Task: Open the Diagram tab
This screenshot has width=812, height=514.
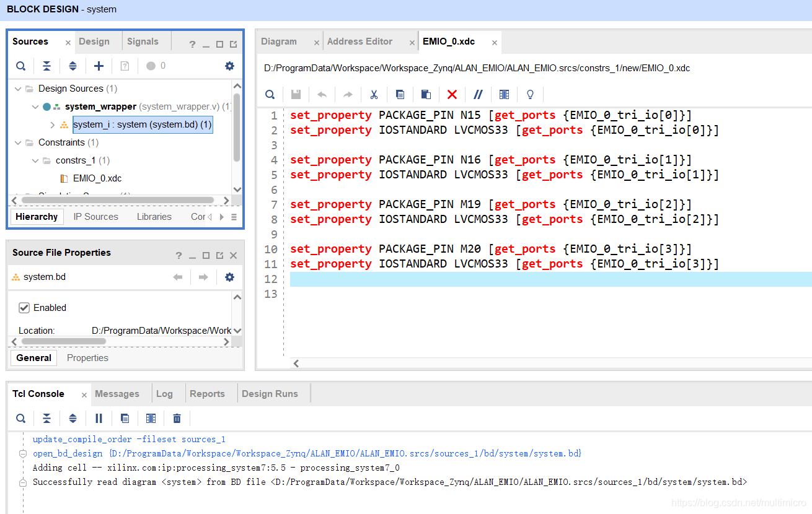Action: coord(279,41)
